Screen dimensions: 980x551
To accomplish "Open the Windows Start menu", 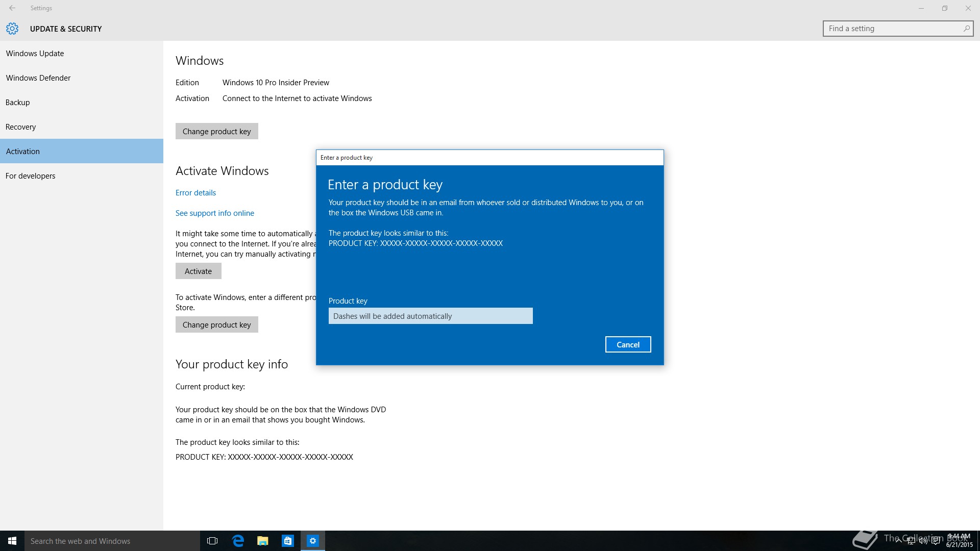I will coord(12,541).
